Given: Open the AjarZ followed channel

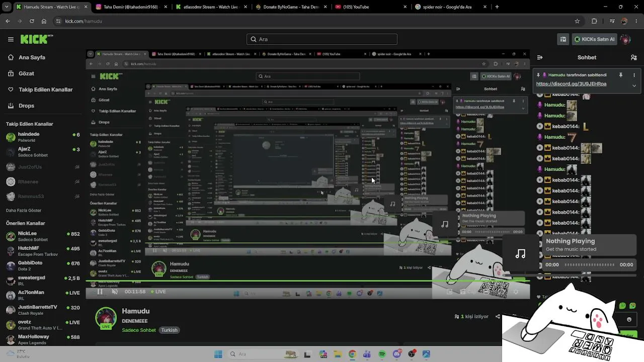Looking at the screenshot, I should pyautogui.click(x=42, y=152).
